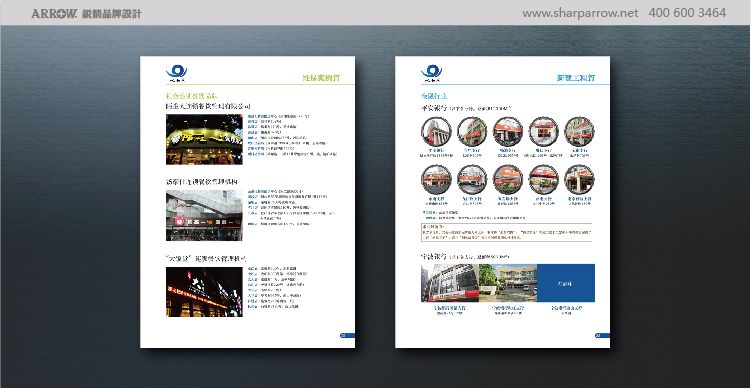Click the blue swirl logo on left page
751x389 pixels.
click(177, 72)
